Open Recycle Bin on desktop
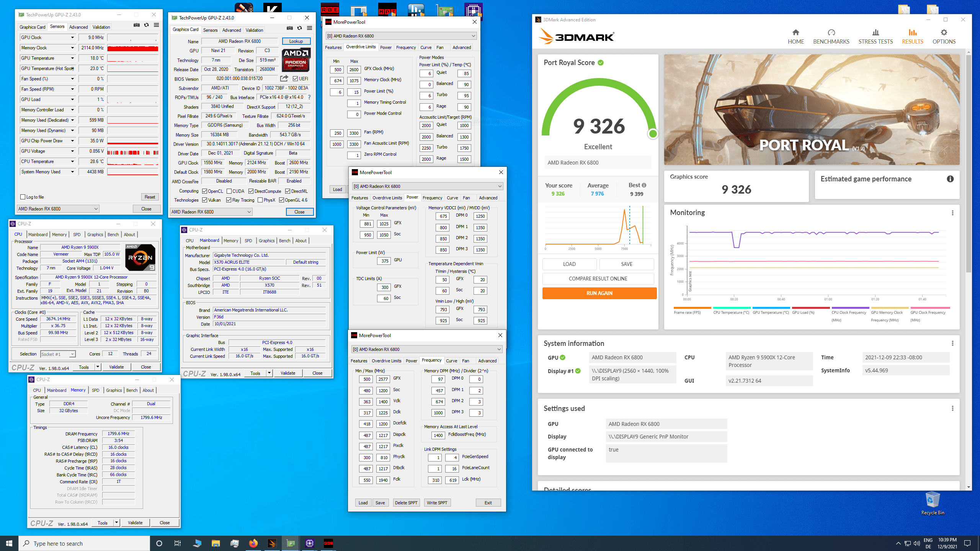Viewport: 980px width, 551px height. point(933,503)
